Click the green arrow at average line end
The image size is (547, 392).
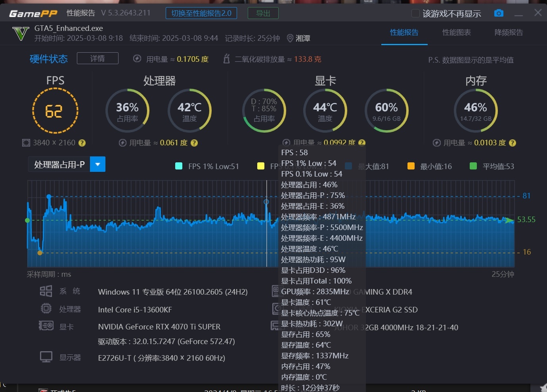coord(509,220)
